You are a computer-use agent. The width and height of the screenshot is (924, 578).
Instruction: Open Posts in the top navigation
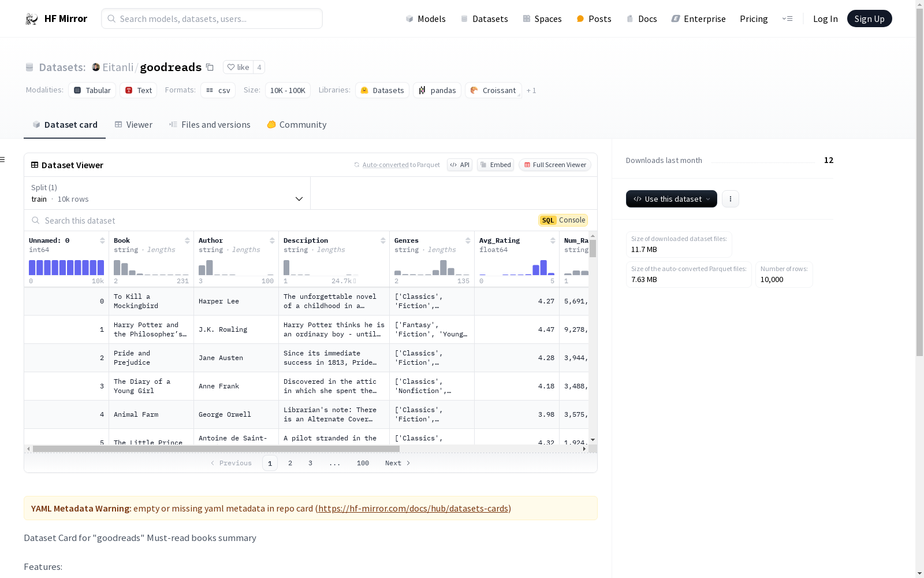594,19
